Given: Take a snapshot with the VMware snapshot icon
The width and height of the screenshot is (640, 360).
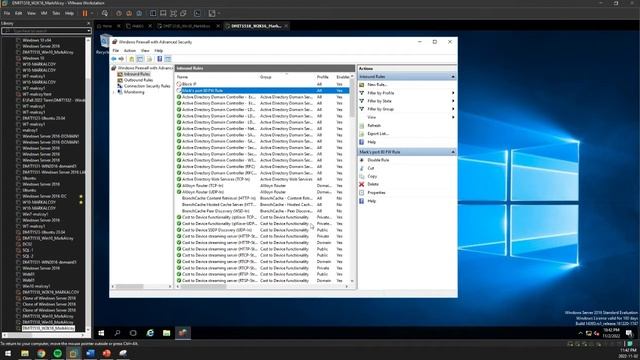Looking at the screenshot, I should [x=119, y=13].
